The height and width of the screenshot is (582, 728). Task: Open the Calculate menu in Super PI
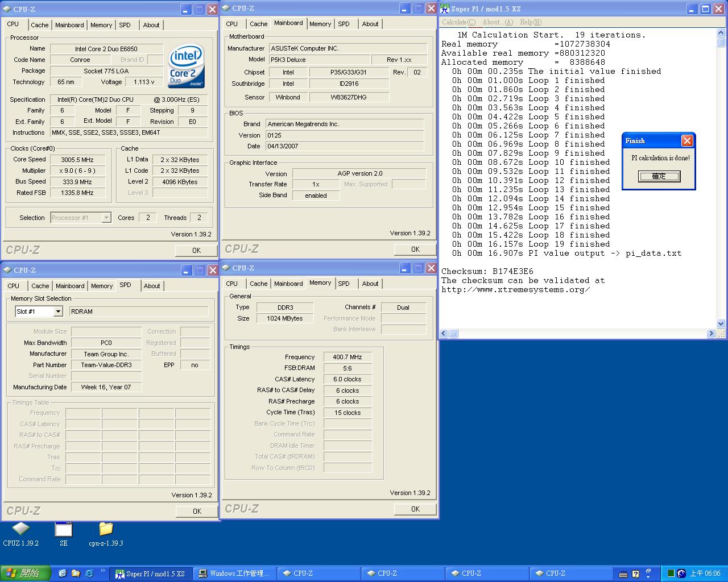(x=458, y=22)
